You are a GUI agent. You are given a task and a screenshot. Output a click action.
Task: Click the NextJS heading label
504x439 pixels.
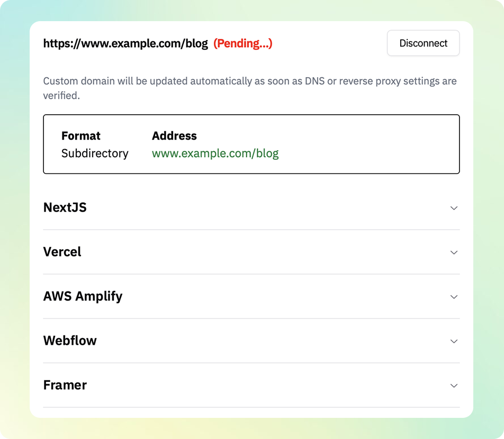(65, 207)
